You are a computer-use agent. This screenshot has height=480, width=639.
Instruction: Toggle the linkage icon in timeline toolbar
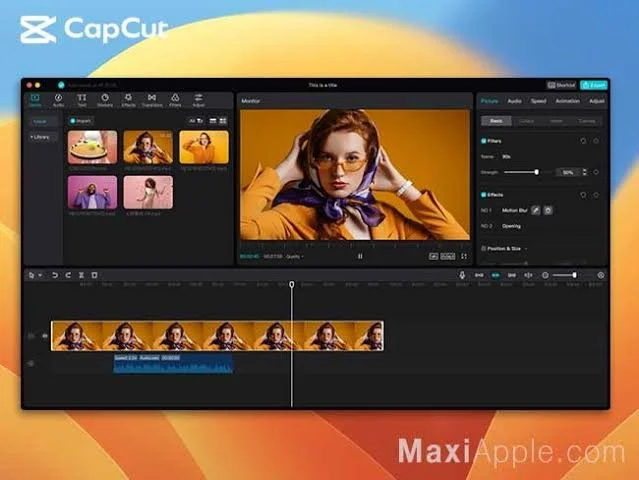[511, 275]
